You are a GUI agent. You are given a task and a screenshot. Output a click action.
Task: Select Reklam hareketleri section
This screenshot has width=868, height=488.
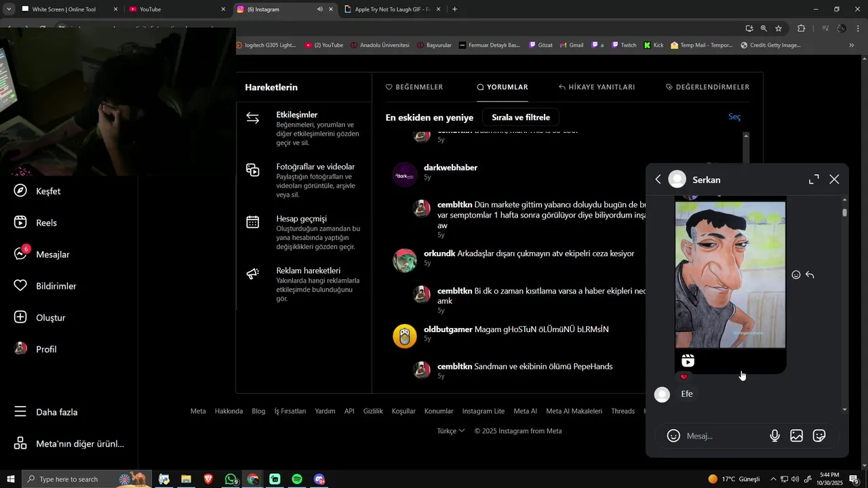304,284
